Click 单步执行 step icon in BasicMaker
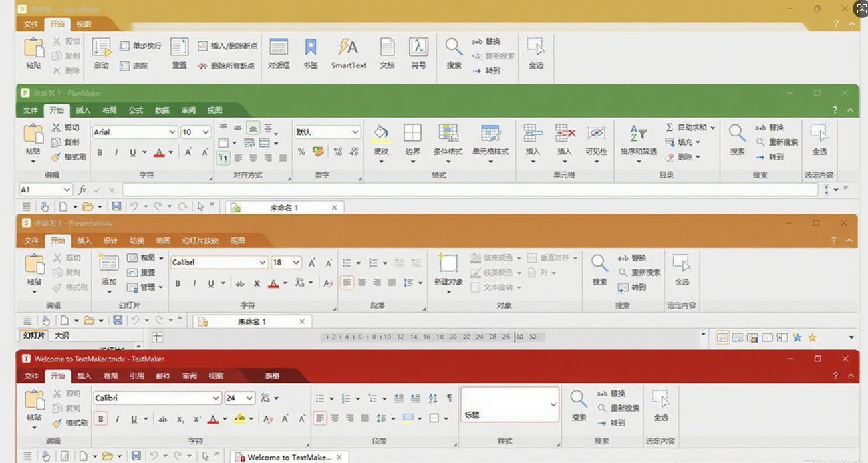 point(124,46)
